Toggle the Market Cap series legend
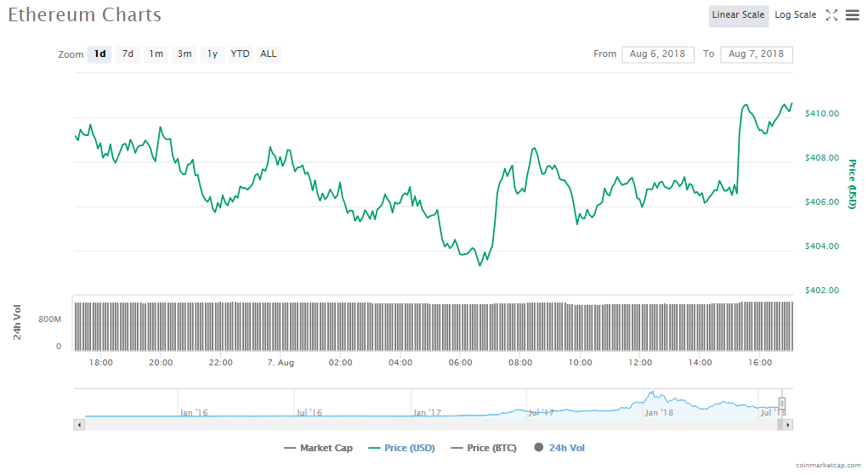The width and height of the screenshot is (868, 475). click(x=322, y=448)
